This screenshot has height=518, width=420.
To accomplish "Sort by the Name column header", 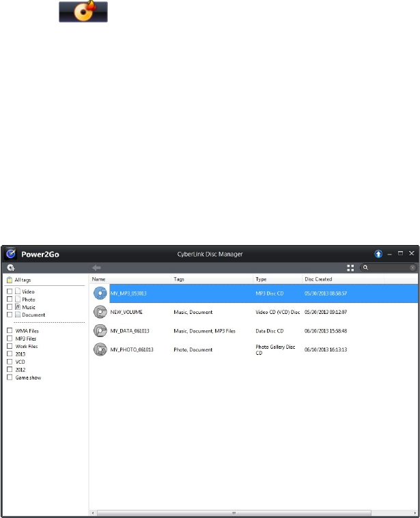I will pyautogui.click(x=130, y=279).
